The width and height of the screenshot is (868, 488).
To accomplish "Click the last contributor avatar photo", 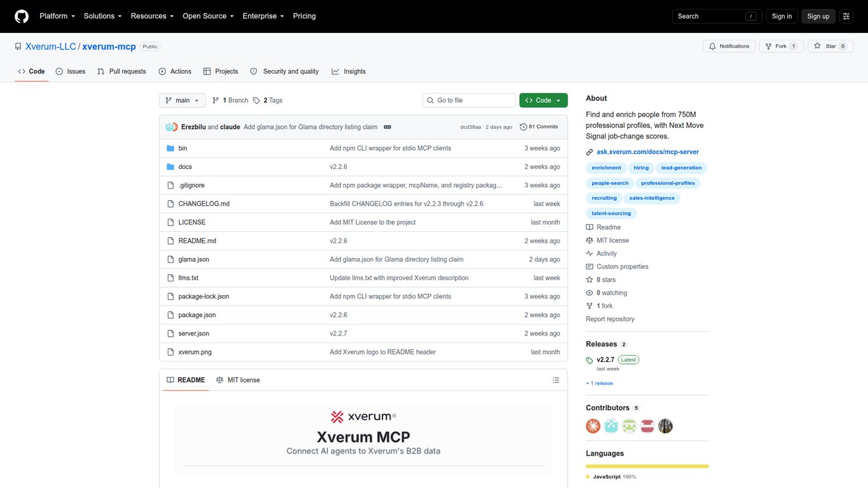I will click(665, 426).
